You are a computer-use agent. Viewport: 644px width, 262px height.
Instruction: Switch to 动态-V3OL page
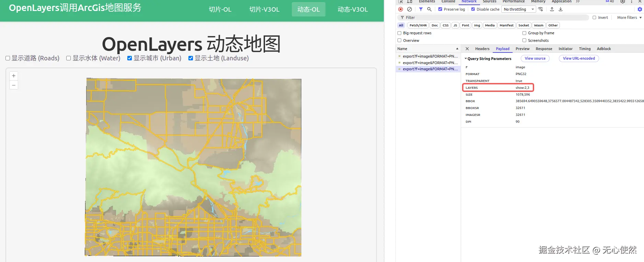(353, 9)
